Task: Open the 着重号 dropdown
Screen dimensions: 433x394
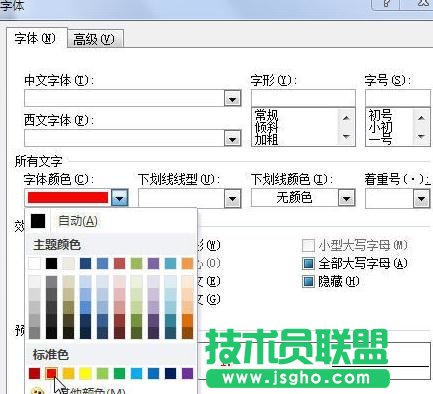Action: [x=421, y=199]
